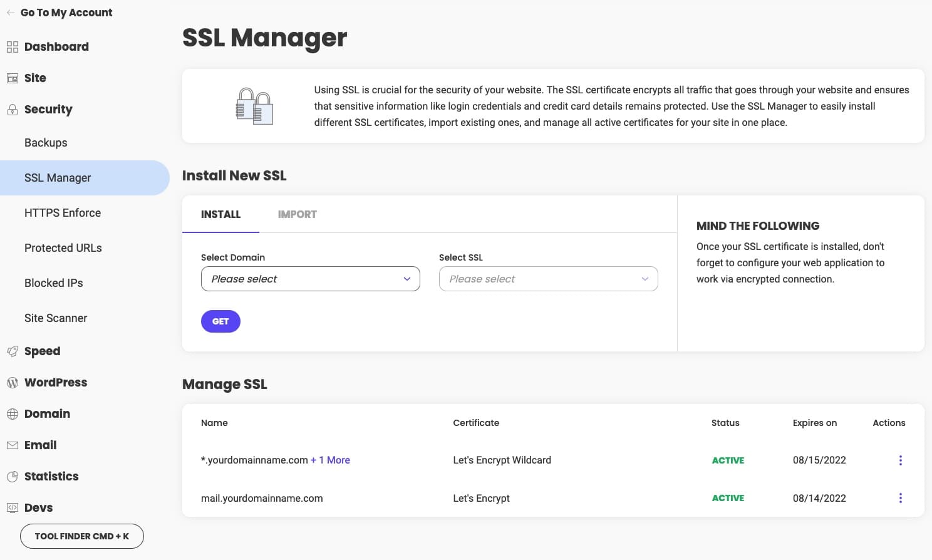Go back using the Go To My Account link
Screen dimensions: 932x560
point(60,12)
